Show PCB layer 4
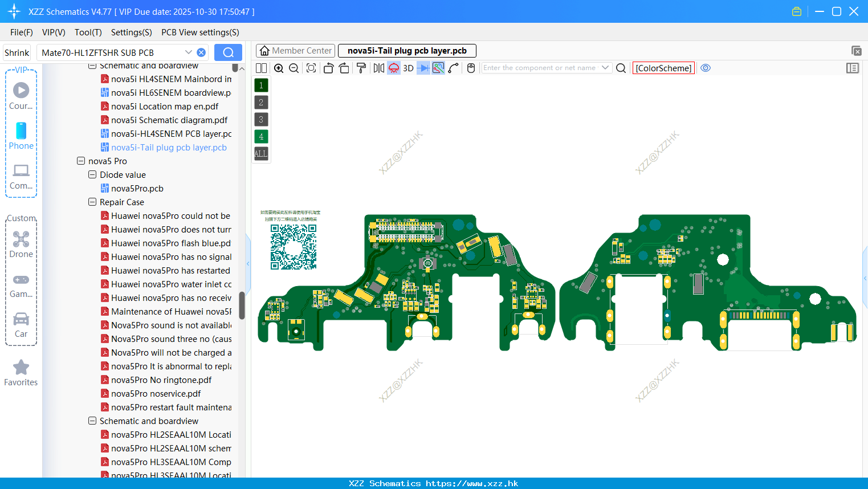868x489 pixels. click(261, 137)
